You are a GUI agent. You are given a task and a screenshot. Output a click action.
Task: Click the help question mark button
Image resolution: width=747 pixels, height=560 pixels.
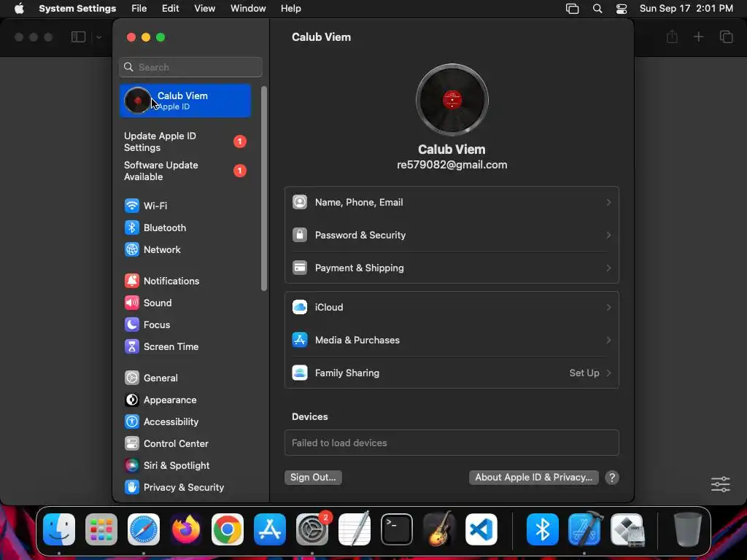pyautogui.click(x=612, y=477)
